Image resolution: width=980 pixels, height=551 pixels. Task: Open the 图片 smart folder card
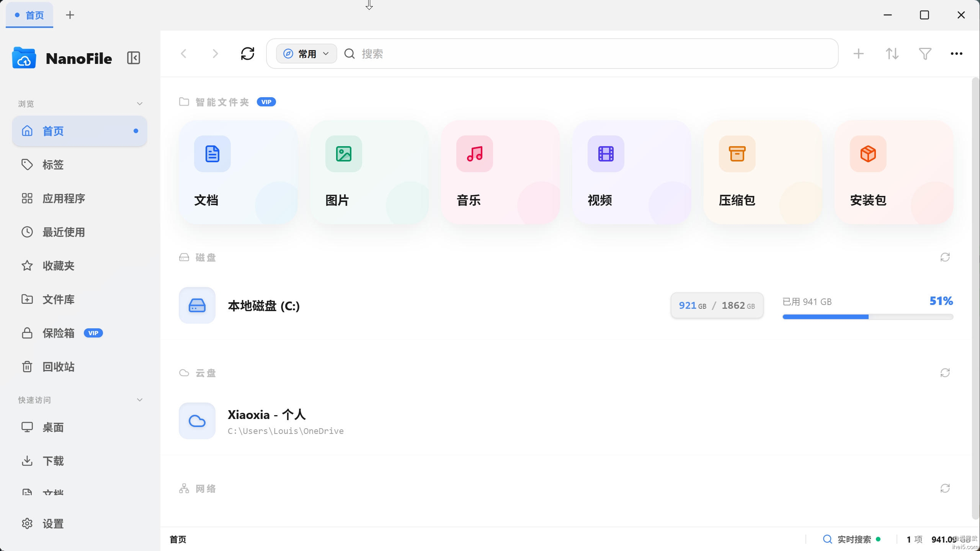click(x=369, y=172)
